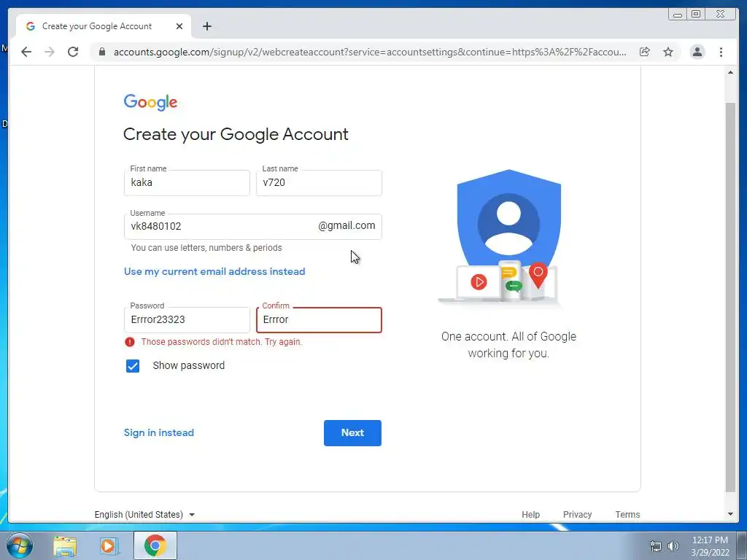Click the page scrollbar down arrow
Viewport: 747px width, 560px height.
point(730,514)
